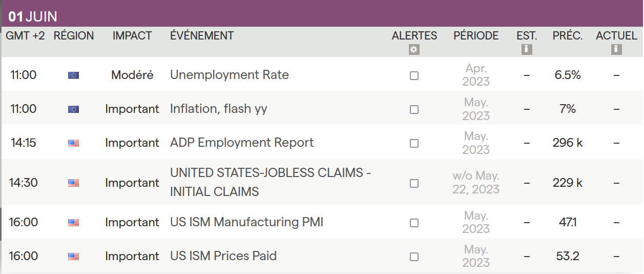Click the GMT +2 column header
Image resolution: width=644 pixels, height=274 pixels.
pyautogui.click(x=25, y=36)
